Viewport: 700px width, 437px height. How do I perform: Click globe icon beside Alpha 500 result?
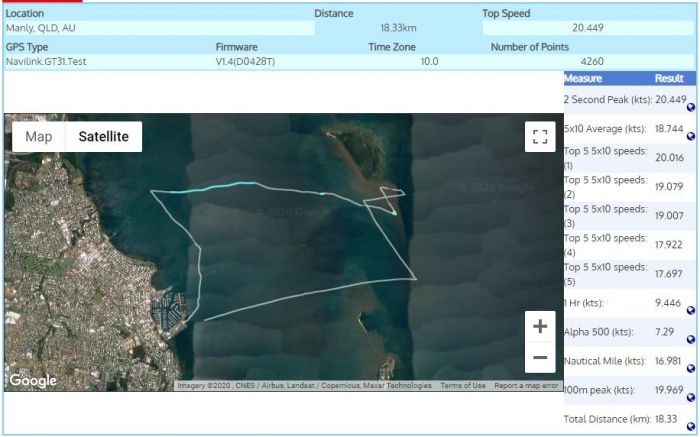click(x=691, y=338)
